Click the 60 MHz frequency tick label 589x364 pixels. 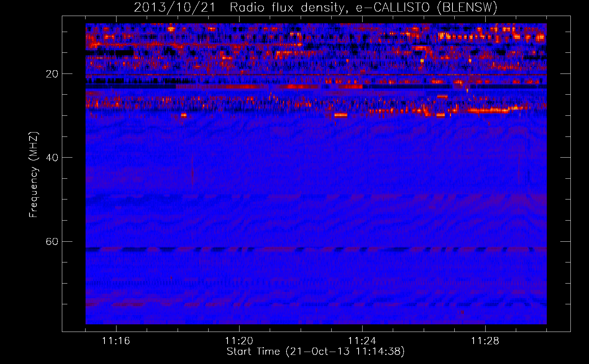[x=52, y=242]
